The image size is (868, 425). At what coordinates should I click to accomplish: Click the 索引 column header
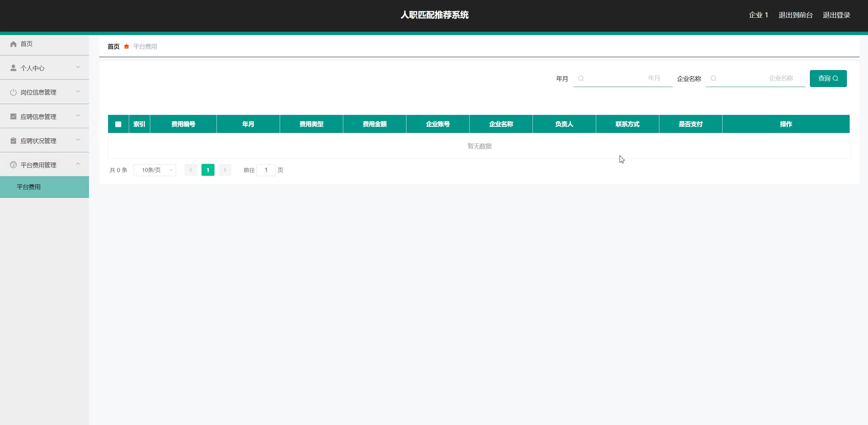(x=139, y=124)
